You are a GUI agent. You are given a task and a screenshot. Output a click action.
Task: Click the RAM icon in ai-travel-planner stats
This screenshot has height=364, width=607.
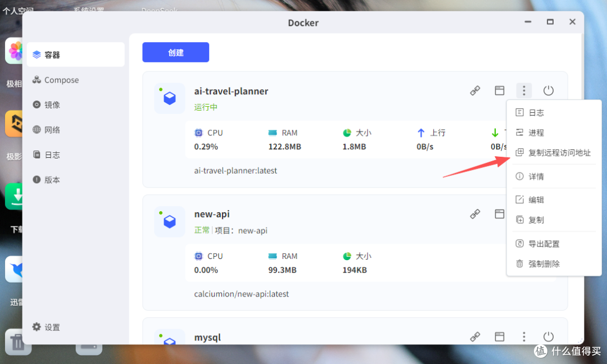coord(273,133)
